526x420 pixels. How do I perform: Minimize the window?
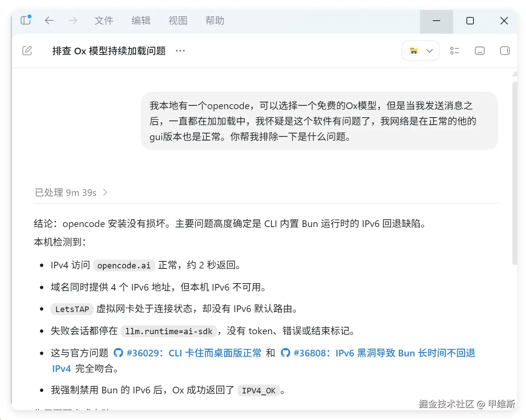tap(436, 21)
